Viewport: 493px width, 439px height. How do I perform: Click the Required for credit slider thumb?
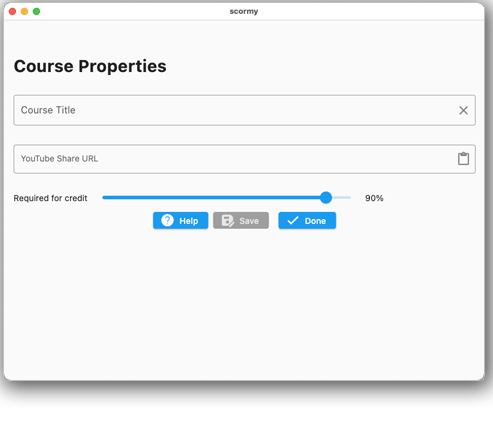pos(326,198)
